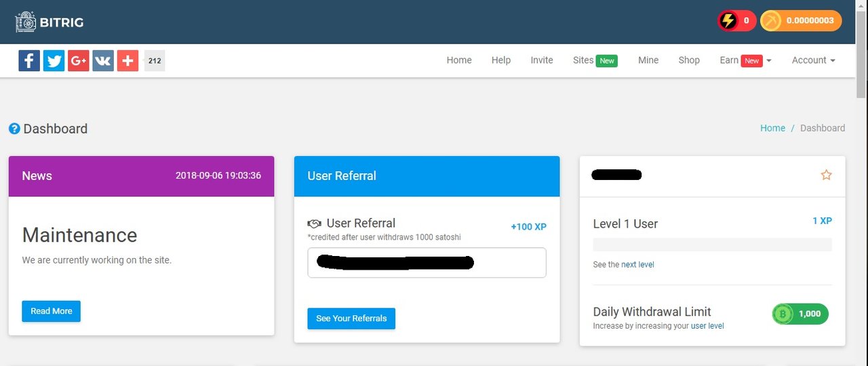Image resolution: width=868 pixels, height=366 pixels.
Task: Go to Home in navigation bar
Action: pyautogui.click(x=459, y=60)
